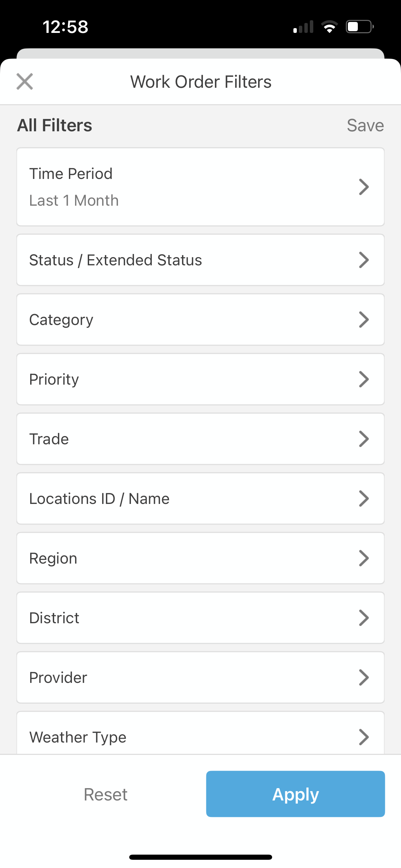Reset all work order filters

coord(106,794)
